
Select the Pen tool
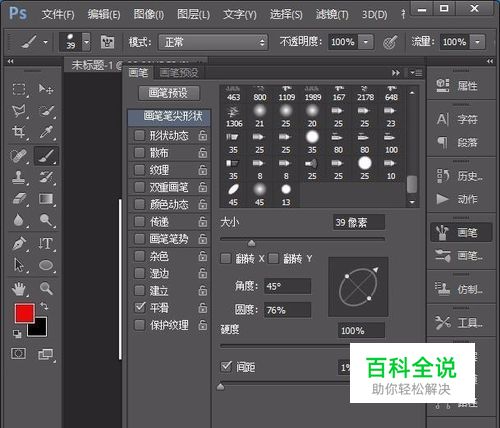click(19, 243)
